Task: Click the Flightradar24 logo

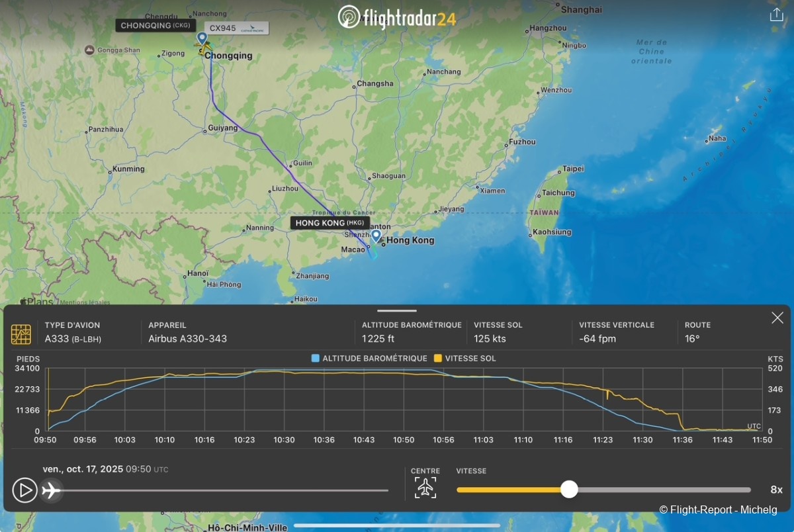Action: click(396, 17)
